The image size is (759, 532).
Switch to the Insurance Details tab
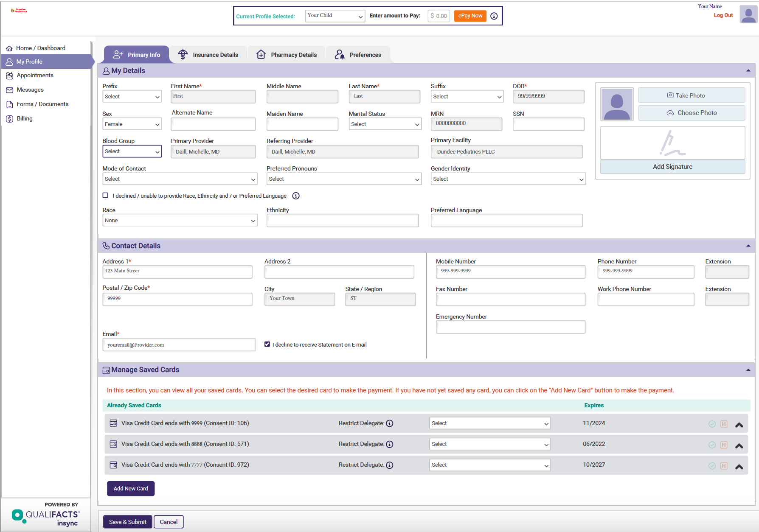pyautogui.click(x=208, y=55)
